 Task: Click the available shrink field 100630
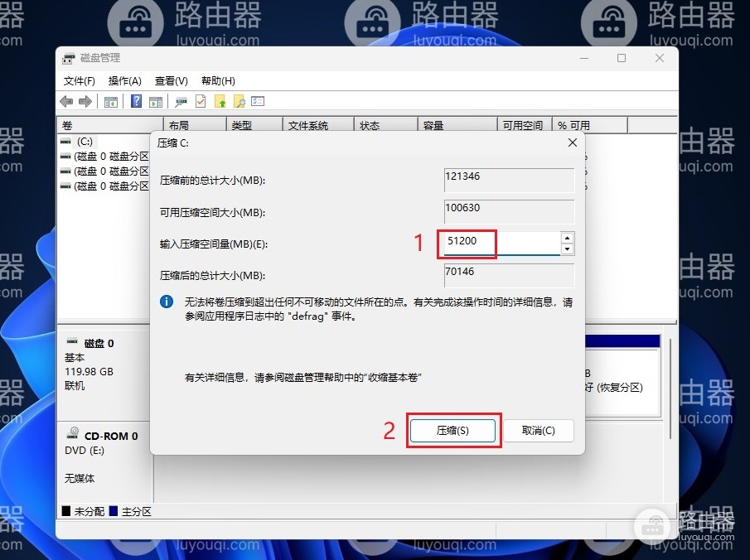click(509, 212)
